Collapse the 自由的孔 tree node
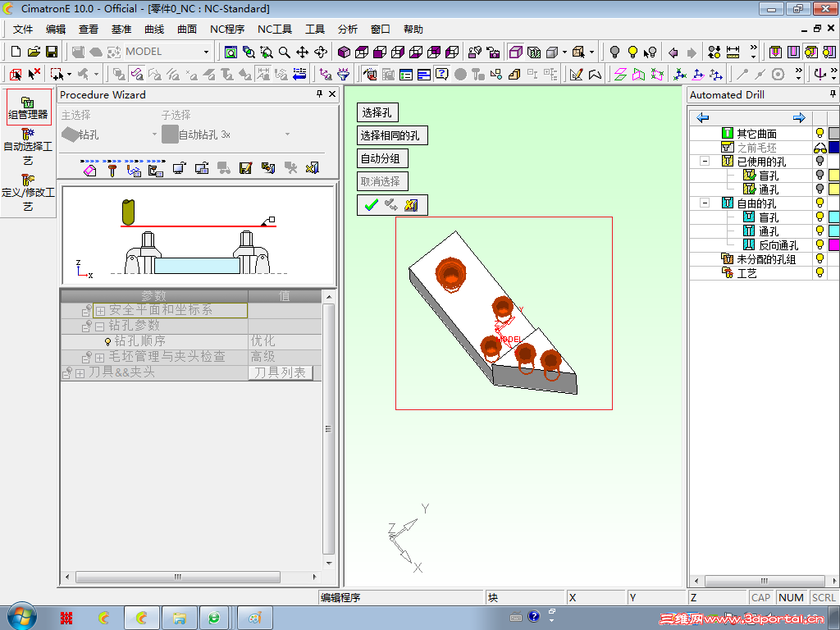Viewport: 840px width, 630px height. (x=705, y=203)
